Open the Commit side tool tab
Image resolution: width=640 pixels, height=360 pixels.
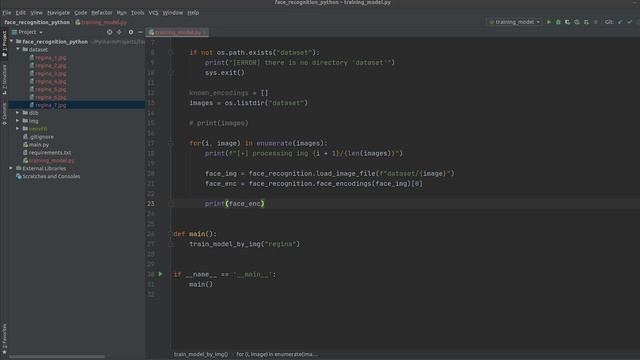click(4, 113)
